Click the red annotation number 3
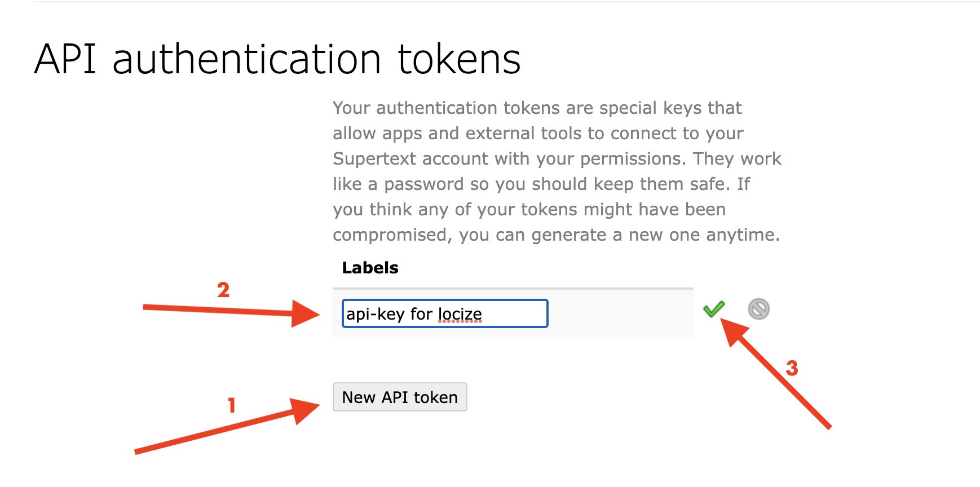Screen dimensions: 980x487 point(792,368)
